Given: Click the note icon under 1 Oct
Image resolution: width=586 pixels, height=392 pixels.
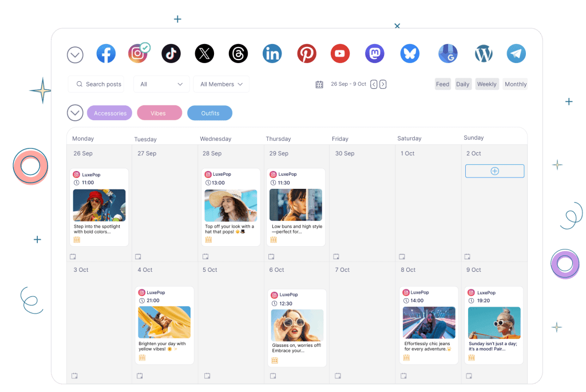Looking at the screenshot, I should [402, 256].
